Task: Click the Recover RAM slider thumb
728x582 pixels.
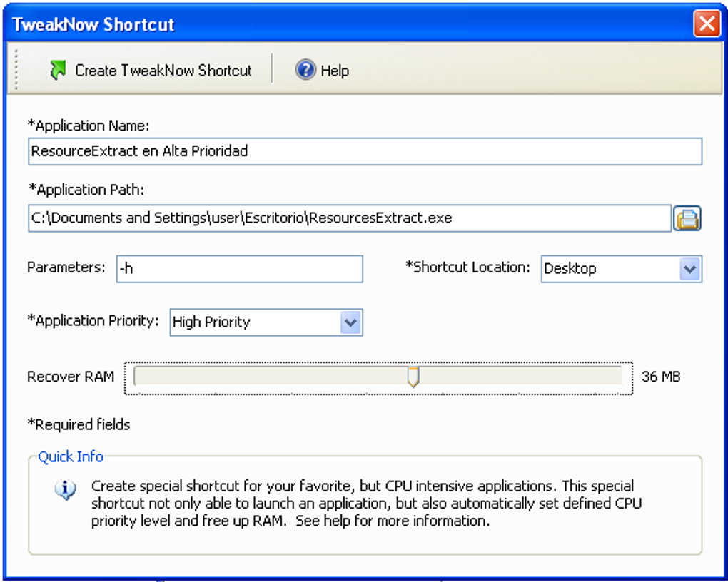Action: (413, 377)
